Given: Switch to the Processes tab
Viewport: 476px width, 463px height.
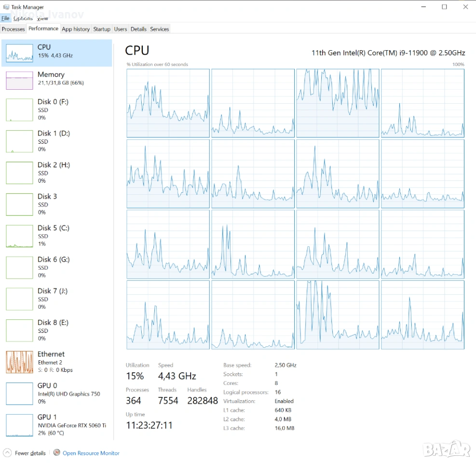Looking at the screenshot, I should [x=14, y=29].
